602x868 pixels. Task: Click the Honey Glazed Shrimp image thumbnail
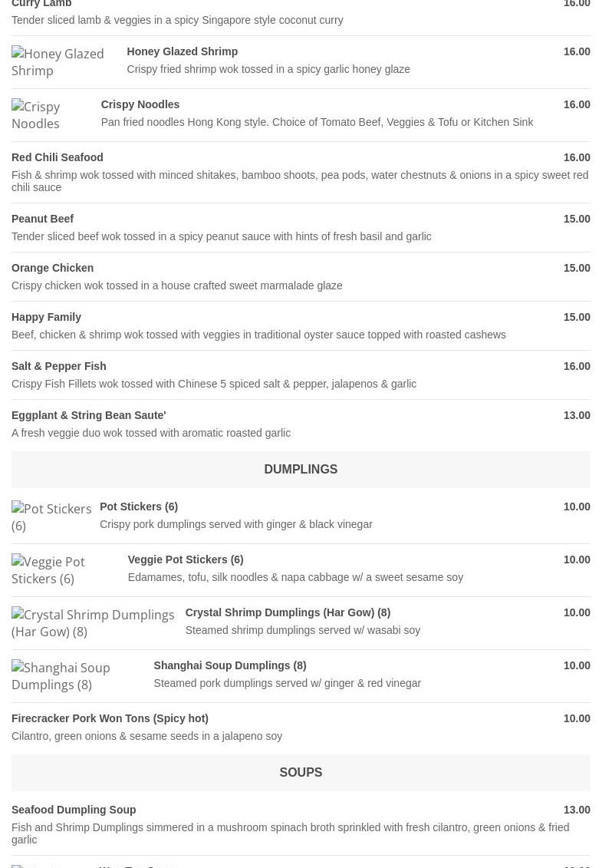pos(58,62)
